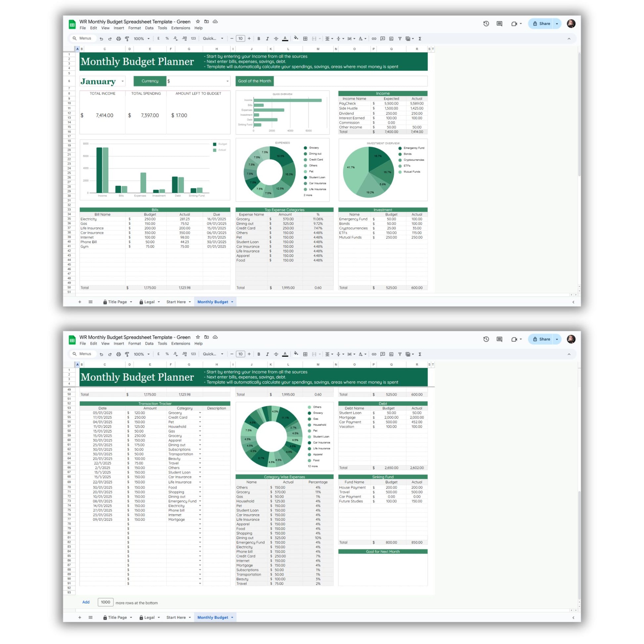Viewport: 644px width, 644px height.
Task: Click the Menus search box, top window
Action: coord(83,38)
